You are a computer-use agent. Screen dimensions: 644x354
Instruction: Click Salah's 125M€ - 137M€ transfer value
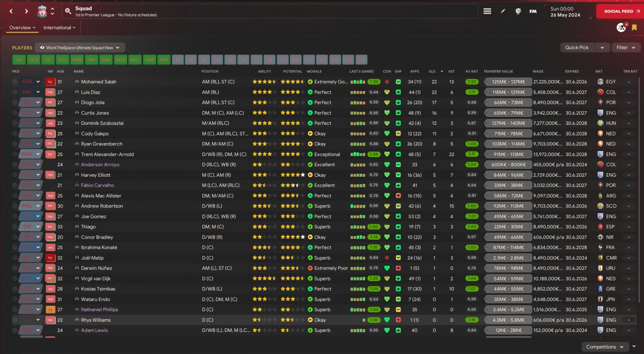coord(508,82)
